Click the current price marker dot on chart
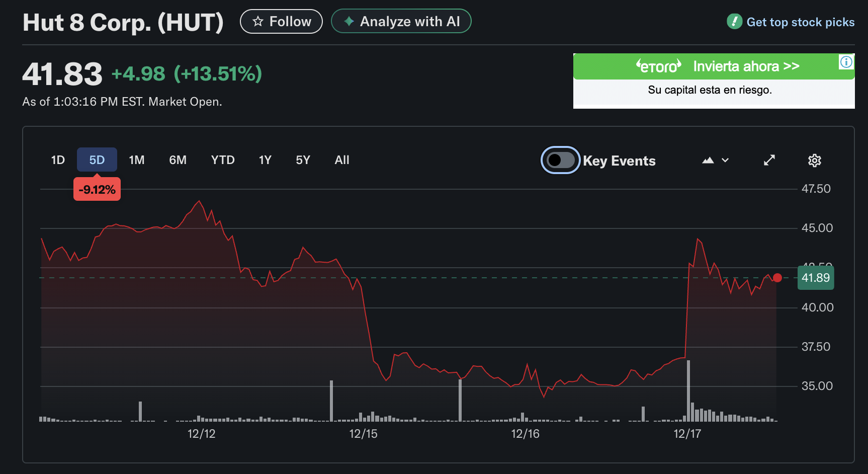 coord(777,278)
